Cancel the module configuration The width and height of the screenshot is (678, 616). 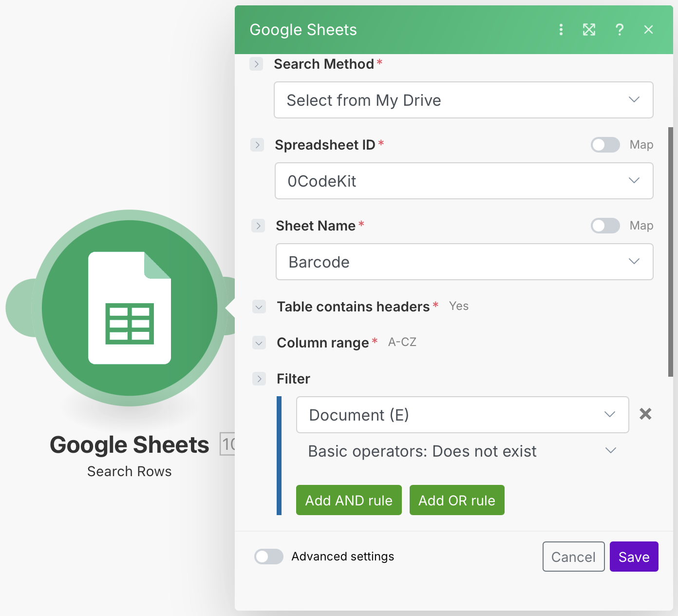pos(574,557)
